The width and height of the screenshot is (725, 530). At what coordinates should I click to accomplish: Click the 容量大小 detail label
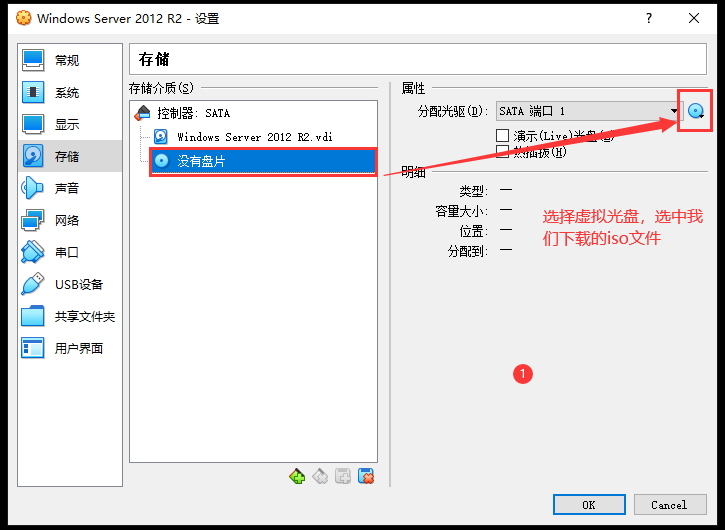click(461, 211)
